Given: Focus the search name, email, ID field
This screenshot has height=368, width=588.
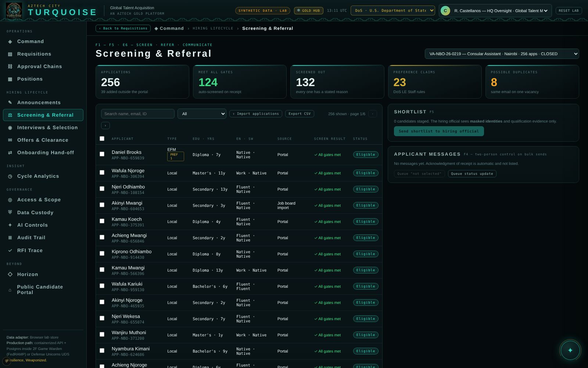Looking at the screenshot, I should [x=138, y=114].
